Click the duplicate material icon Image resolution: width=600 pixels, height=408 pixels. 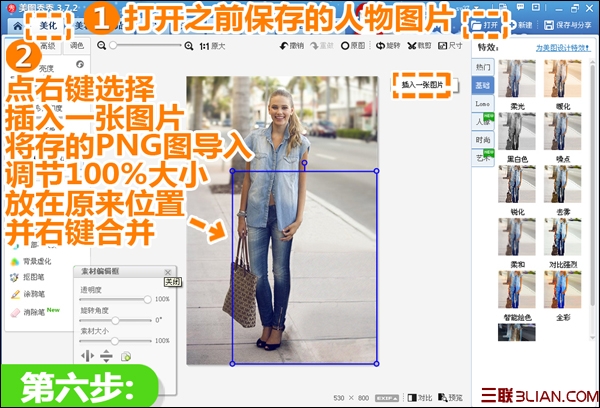126,356
